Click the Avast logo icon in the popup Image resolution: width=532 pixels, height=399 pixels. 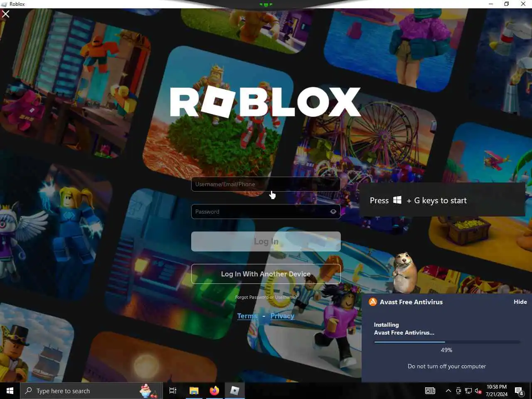[x=373, y=302]
